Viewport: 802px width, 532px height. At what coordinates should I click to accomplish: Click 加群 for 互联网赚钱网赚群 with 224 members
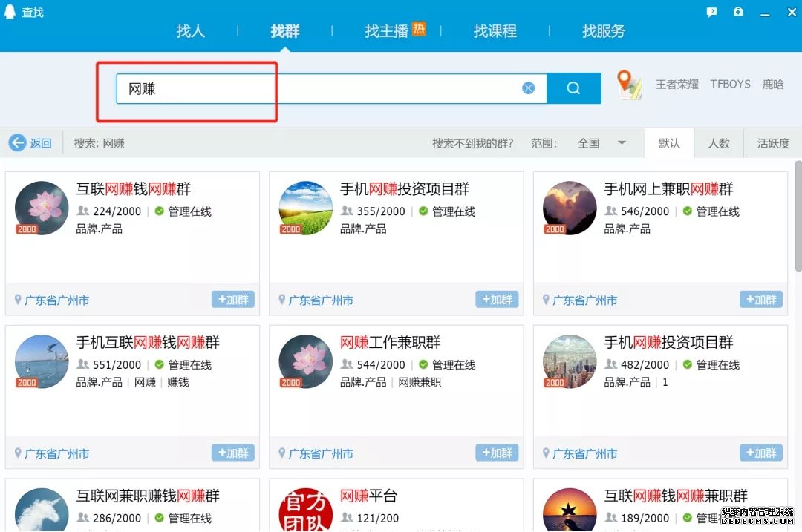point(232,300)
